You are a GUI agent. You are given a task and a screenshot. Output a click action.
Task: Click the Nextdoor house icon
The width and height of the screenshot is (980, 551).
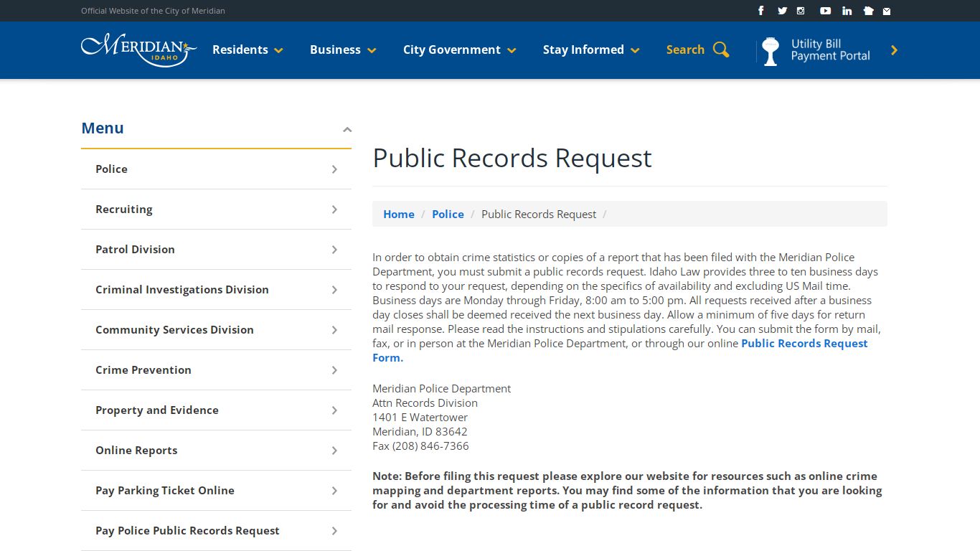tap(868, 11)
